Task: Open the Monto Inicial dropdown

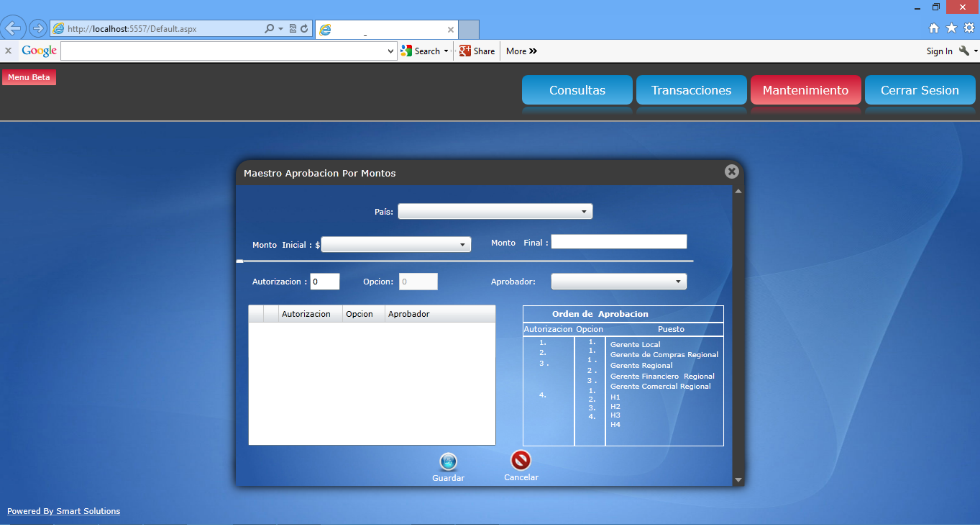Action: (396, 244)
